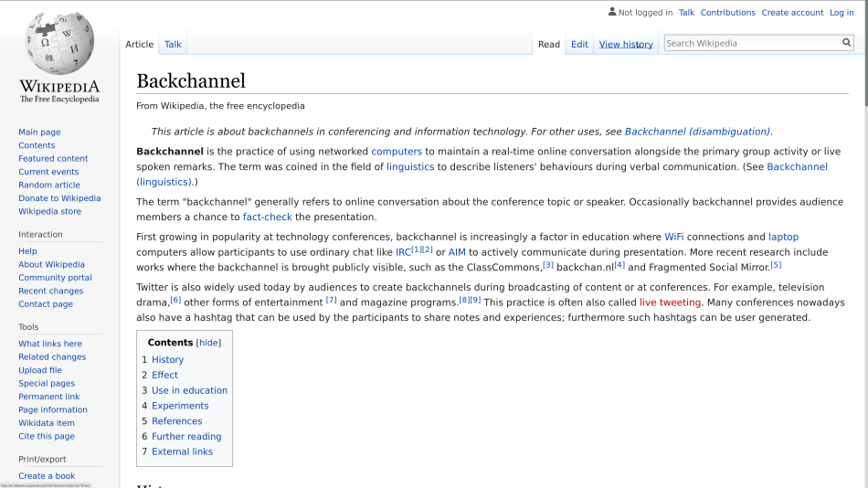Follow the IRC link
868x488 pixels.
tap(403, 252)
